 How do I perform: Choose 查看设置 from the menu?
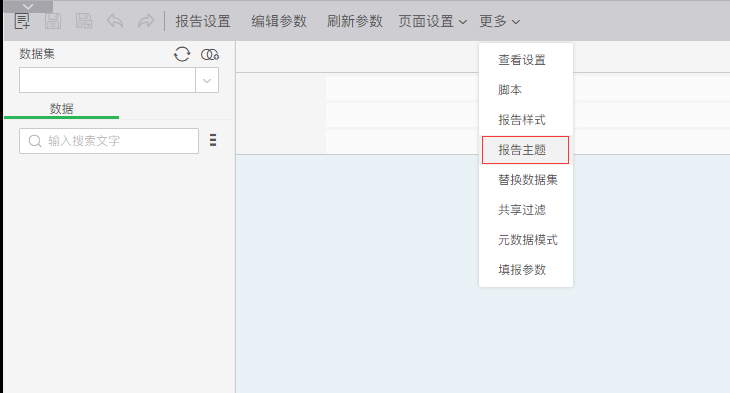click(x=522, y=60)
